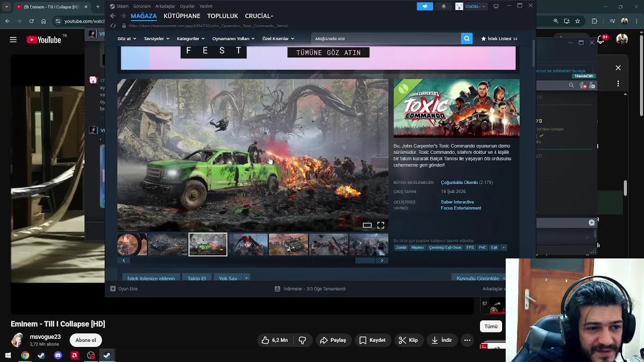This screenshot has width=644, height=362.
Task: Toggle theater mode on screenshot viewer
Action: pos(367,225)
